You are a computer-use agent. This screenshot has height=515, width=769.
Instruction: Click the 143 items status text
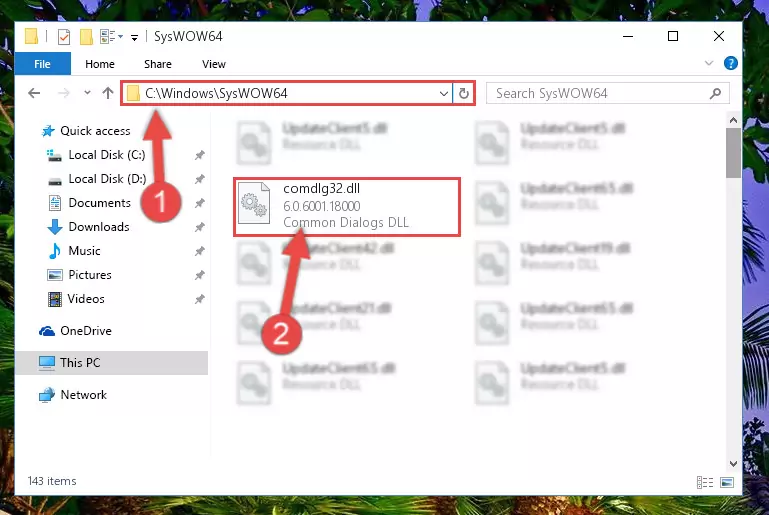click(52, 481)
